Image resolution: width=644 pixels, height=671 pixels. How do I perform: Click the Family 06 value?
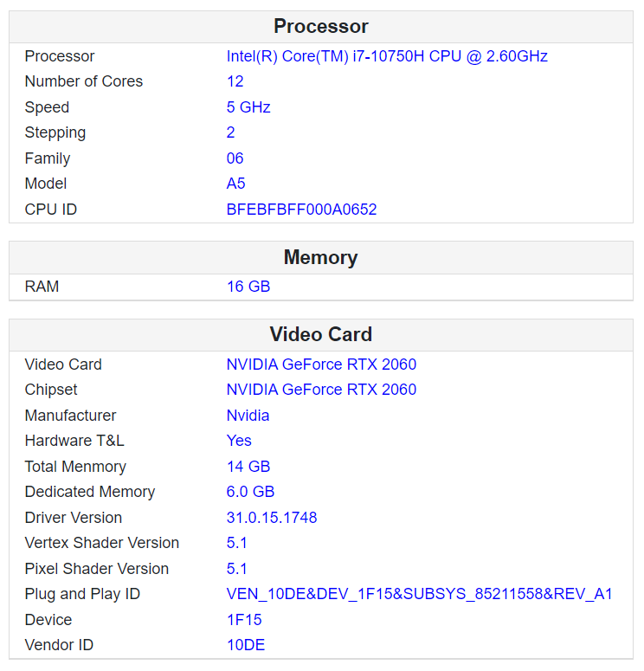[235, 158]
